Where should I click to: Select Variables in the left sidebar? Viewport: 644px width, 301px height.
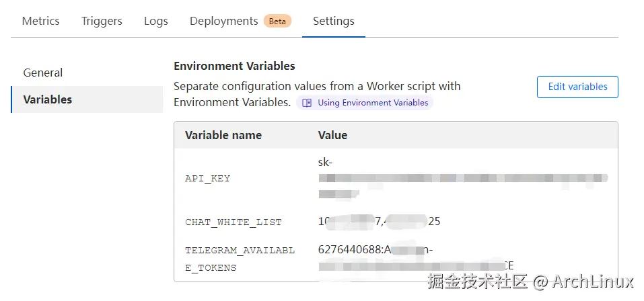point(48,99)
